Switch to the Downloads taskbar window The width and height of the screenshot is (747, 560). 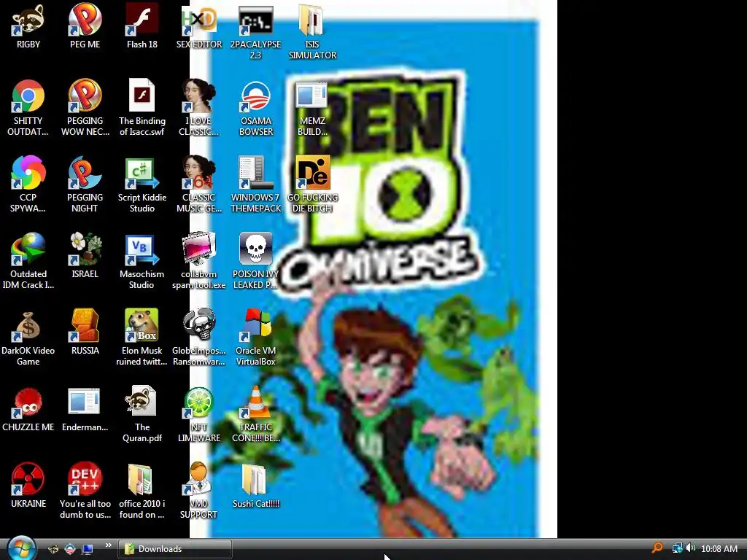[x=175, y=549]
